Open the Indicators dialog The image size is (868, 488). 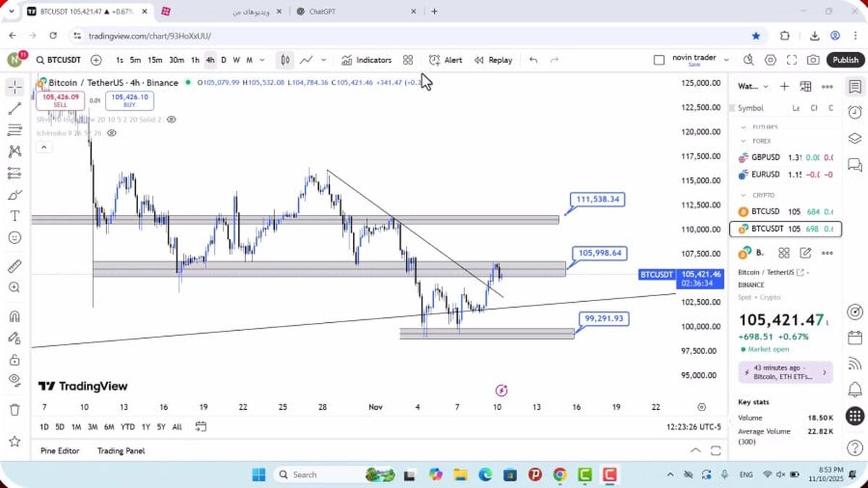(x=366, y=60)
